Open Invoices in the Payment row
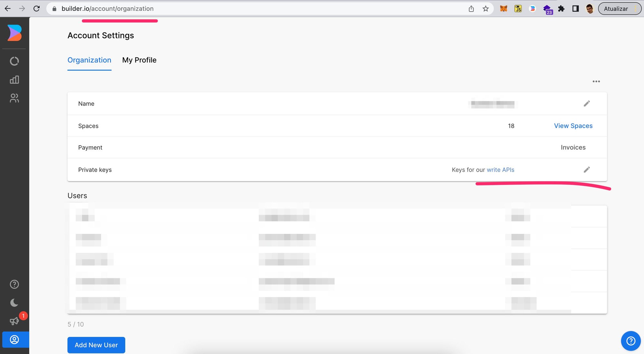The height and width of the screenshot is (354, 644). tap(573, 148)
